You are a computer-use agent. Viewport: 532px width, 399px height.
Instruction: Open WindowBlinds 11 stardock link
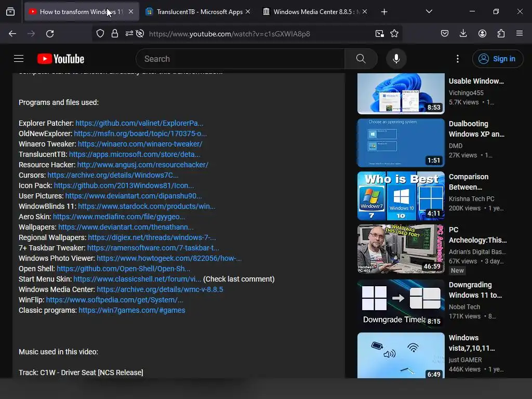147,206
